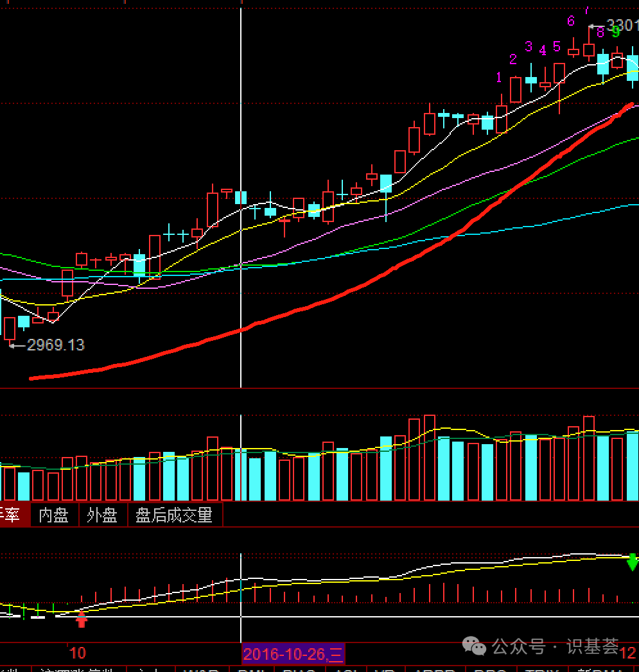Click the month 12 marker on time axis
639x672 pixels.
(x=627, y=653)
